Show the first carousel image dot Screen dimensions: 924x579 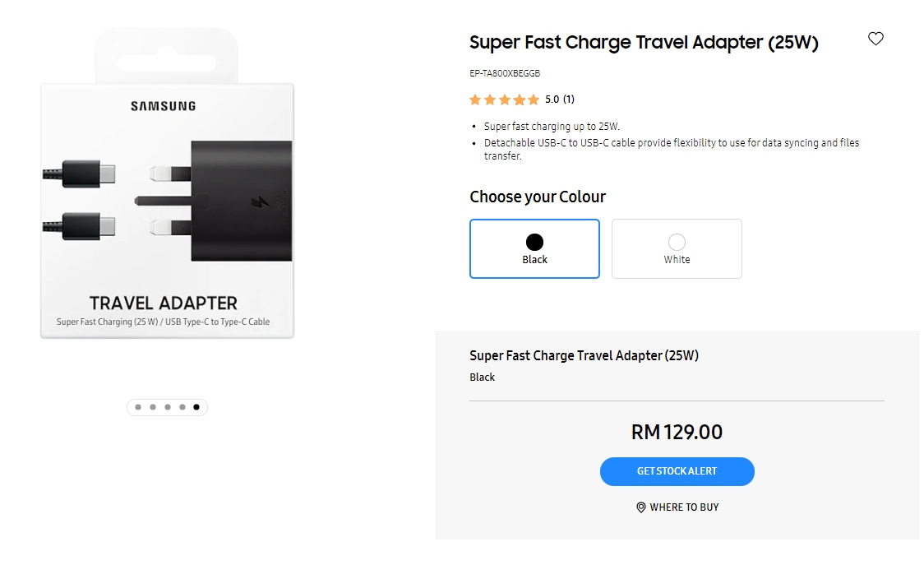[x=138, y=407]
